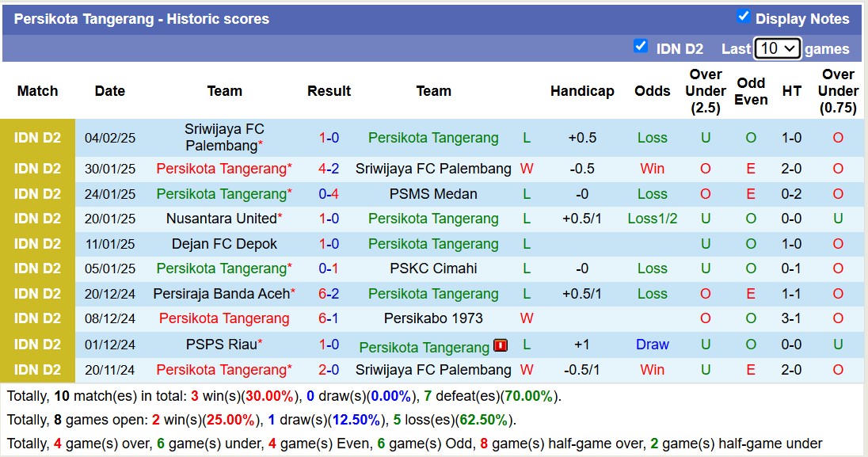
Task: Select the PSMS Medan team link
Action: (433, 193)
